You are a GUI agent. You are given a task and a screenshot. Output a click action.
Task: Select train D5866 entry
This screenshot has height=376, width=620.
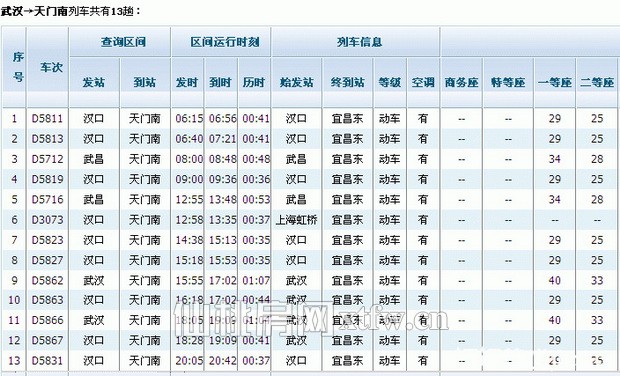[47, 320]
